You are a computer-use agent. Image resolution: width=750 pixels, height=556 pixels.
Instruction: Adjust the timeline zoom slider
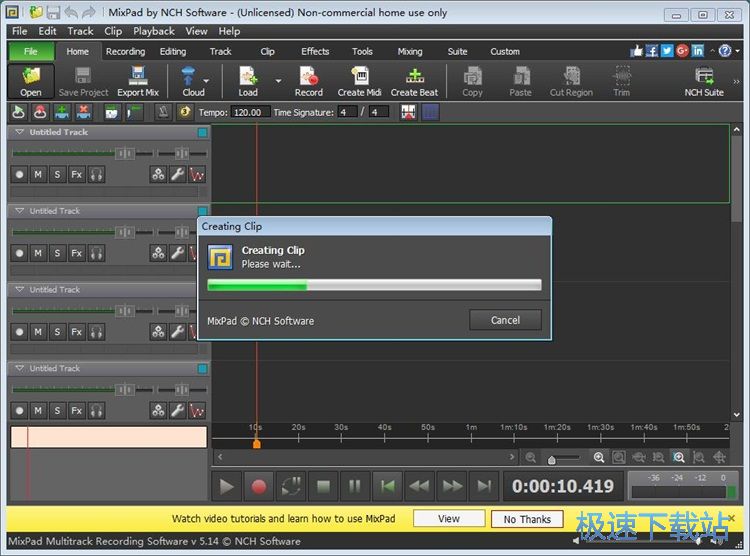(x=552, y=459)
